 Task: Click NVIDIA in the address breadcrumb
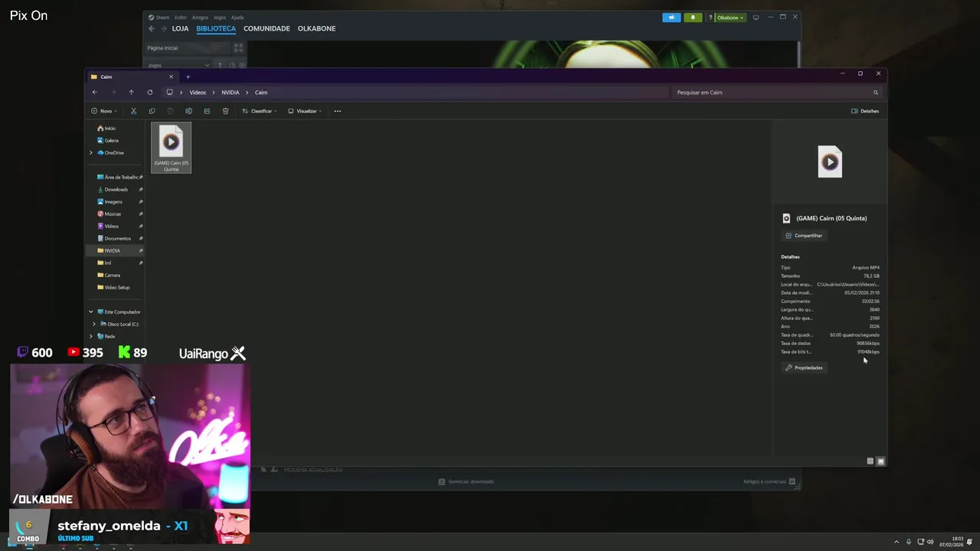(x=230, y=93)
